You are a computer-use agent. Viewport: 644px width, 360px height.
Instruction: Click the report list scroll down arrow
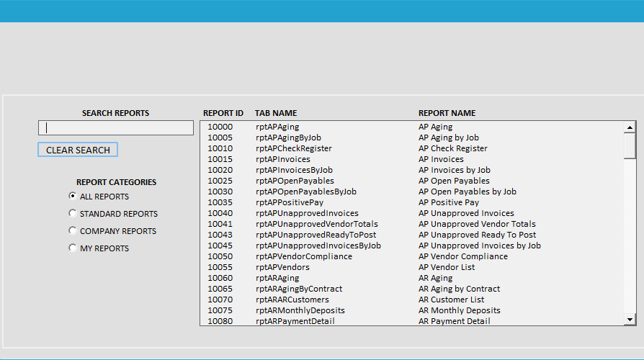630,320
